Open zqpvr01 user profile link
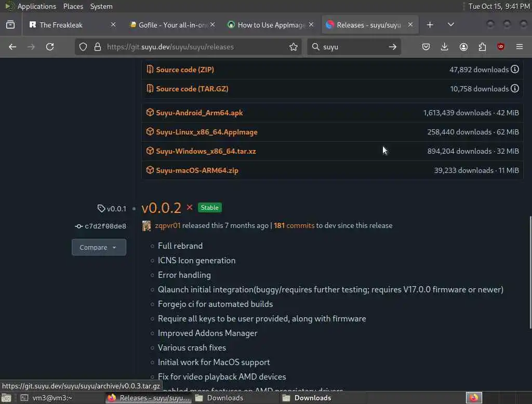The width and height of the screenshot is (532, 404). (168, 225)
